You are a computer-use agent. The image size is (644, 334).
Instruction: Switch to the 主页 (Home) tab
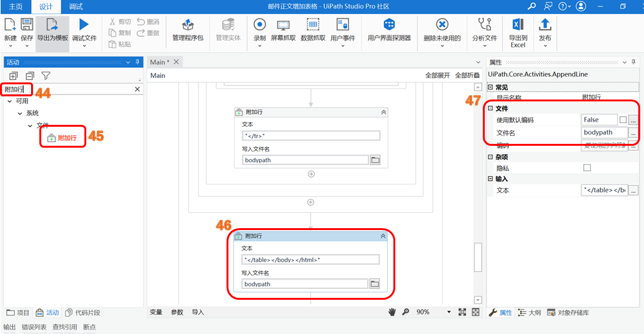point(16,6)
